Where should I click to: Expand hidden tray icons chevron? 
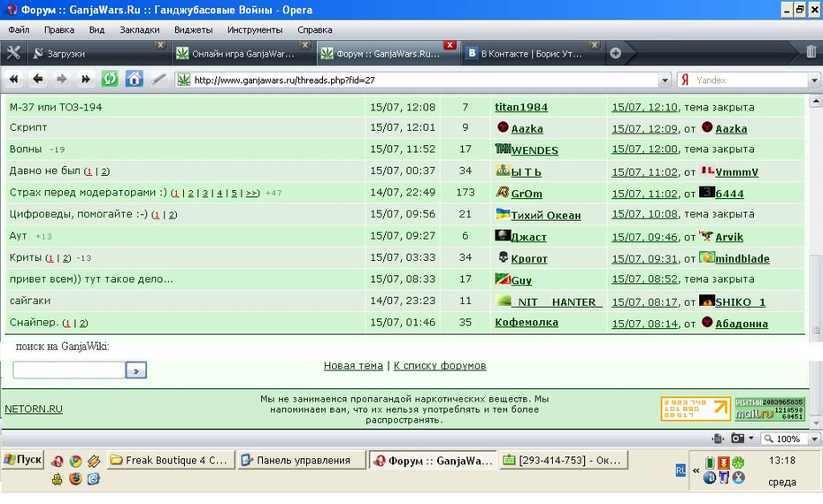[696, 470]
